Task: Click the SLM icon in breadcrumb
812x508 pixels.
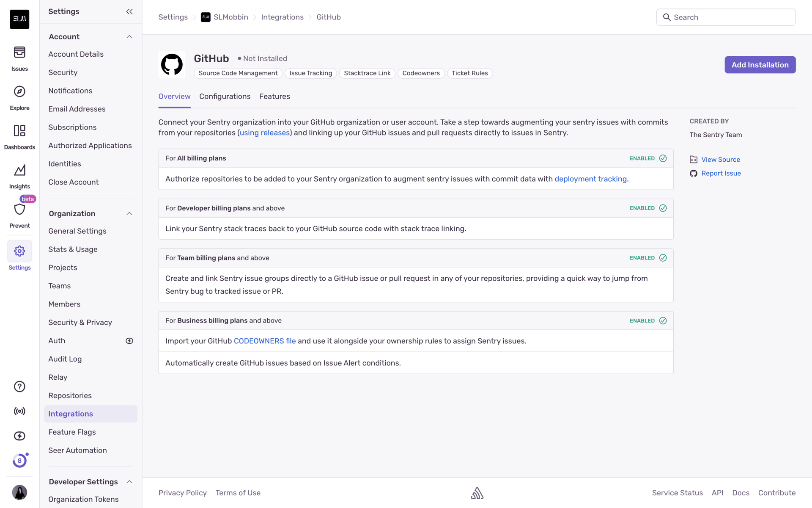Action: point(206,17)
